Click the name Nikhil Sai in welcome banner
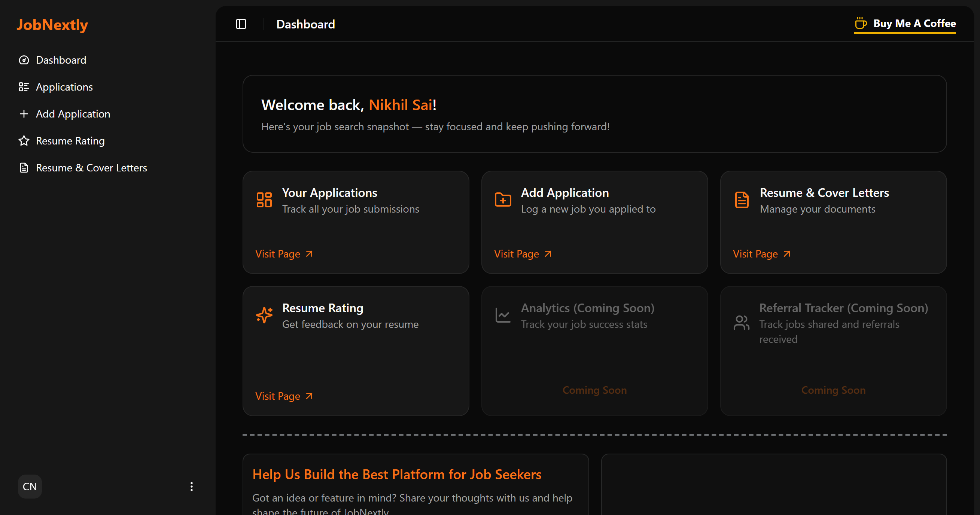The height and width of the screenshot is (515, 980). 400,105
